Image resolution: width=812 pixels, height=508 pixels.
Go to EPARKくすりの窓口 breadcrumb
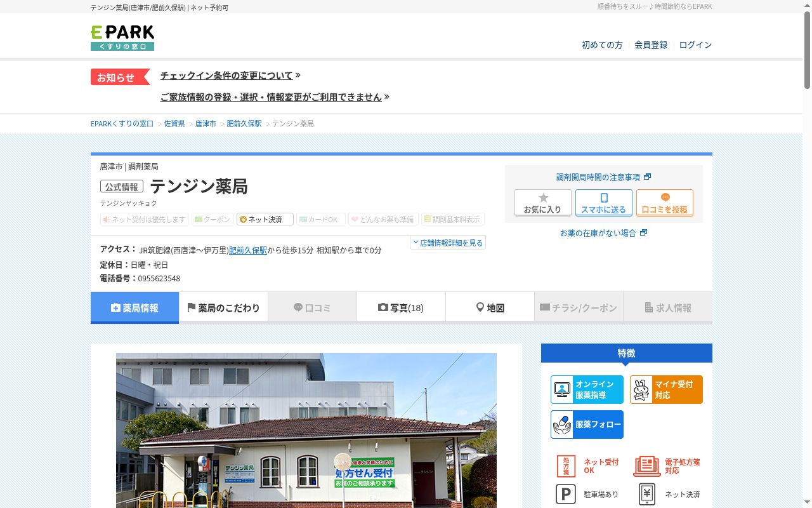coord(122,124)
